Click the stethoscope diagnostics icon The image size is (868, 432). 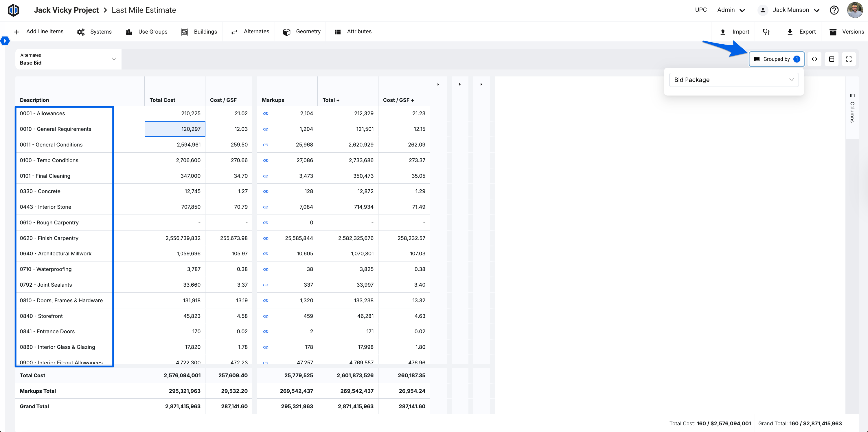click(x=766, y=32)
